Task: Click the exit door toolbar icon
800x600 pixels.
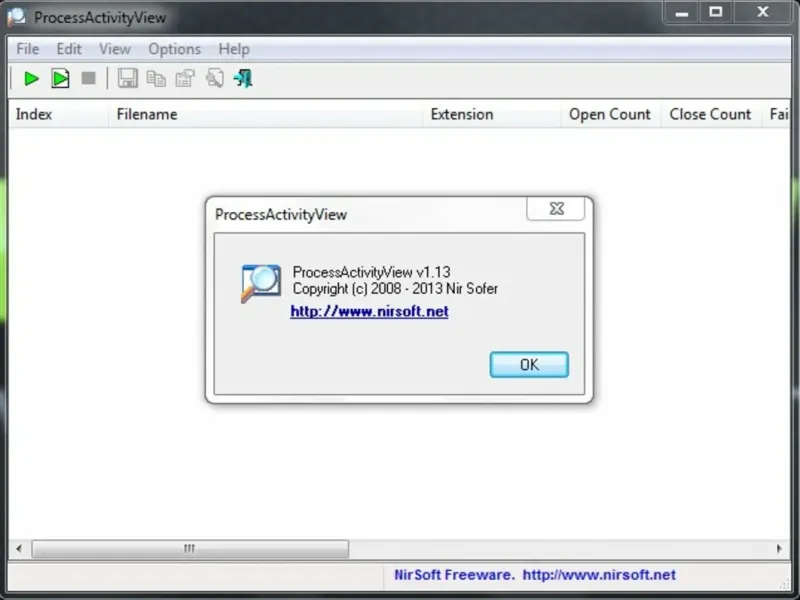Action: (243, 79)
